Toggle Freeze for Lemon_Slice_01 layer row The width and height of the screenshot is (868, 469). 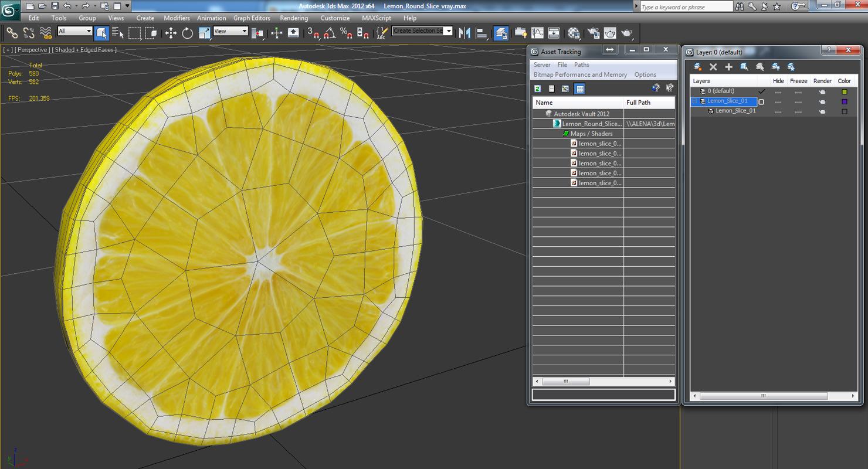(798, 102)
